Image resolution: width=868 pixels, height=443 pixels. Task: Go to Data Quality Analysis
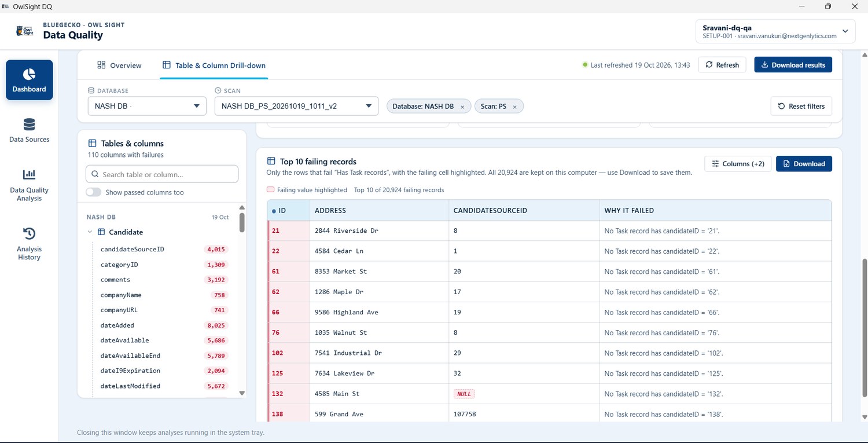[x=29, y=185]
